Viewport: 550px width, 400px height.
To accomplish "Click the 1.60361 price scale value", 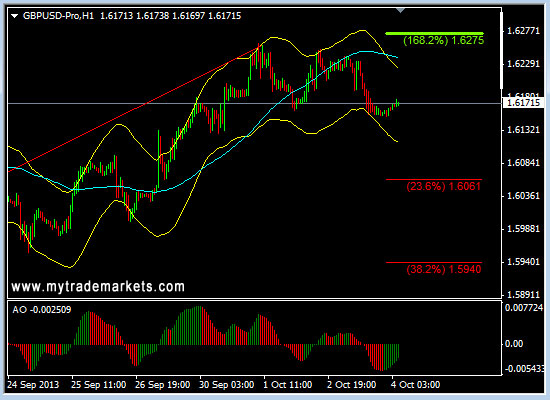I will (523, 196).
